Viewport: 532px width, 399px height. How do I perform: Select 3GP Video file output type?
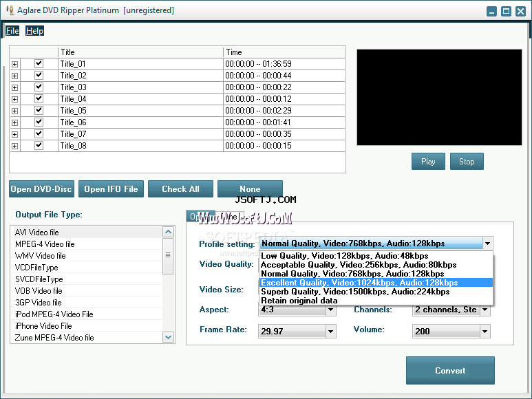point(87,303)
